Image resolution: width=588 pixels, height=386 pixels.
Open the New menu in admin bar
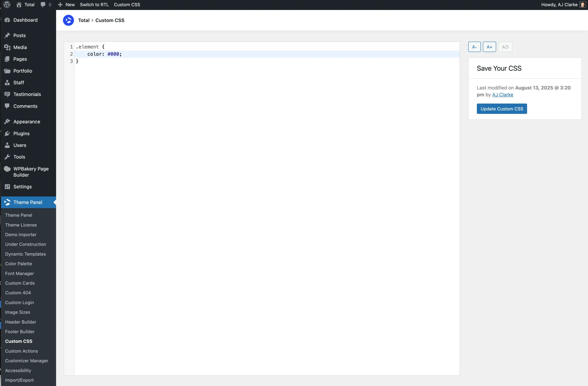[x=66, y=4]
